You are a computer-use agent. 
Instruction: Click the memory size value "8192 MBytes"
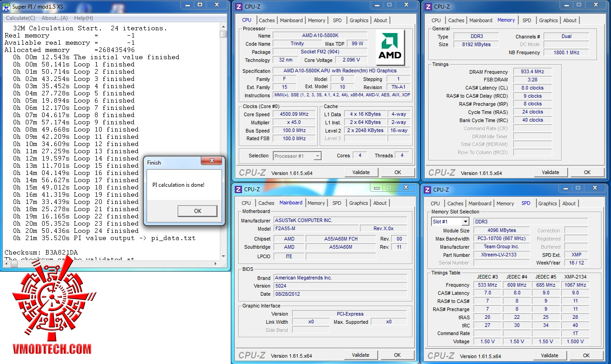click(x=476, y=44)
